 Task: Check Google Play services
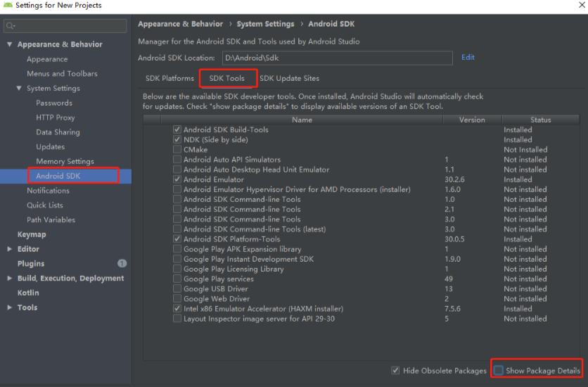[177, 279]
